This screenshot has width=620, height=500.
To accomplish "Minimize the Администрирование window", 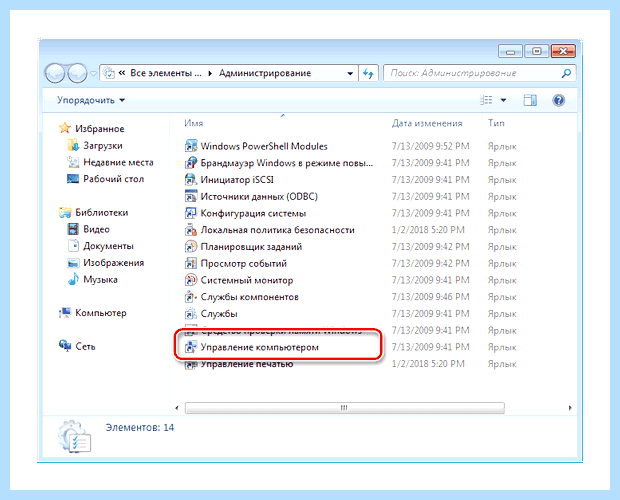I will click(x=510, y=51).
